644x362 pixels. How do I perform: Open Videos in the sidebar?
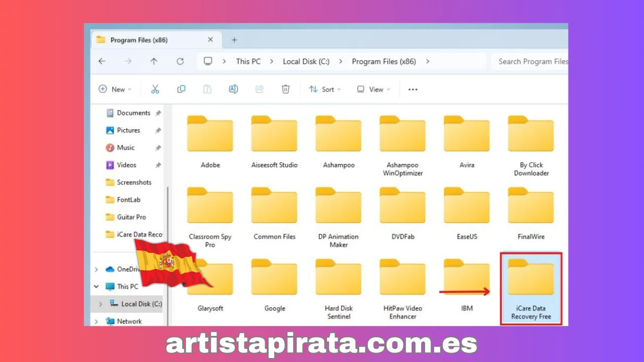127,165
